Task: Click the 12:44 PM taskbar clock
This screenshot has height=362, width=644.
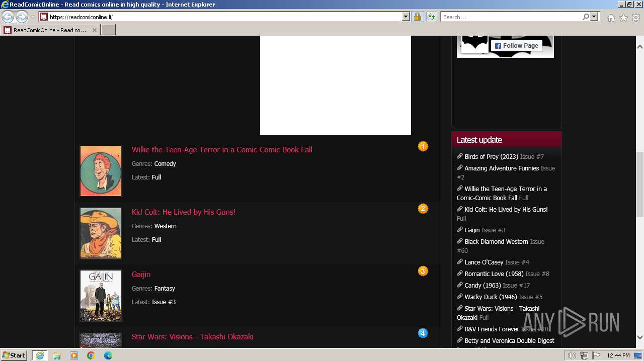Action: (x=618, y=355)
